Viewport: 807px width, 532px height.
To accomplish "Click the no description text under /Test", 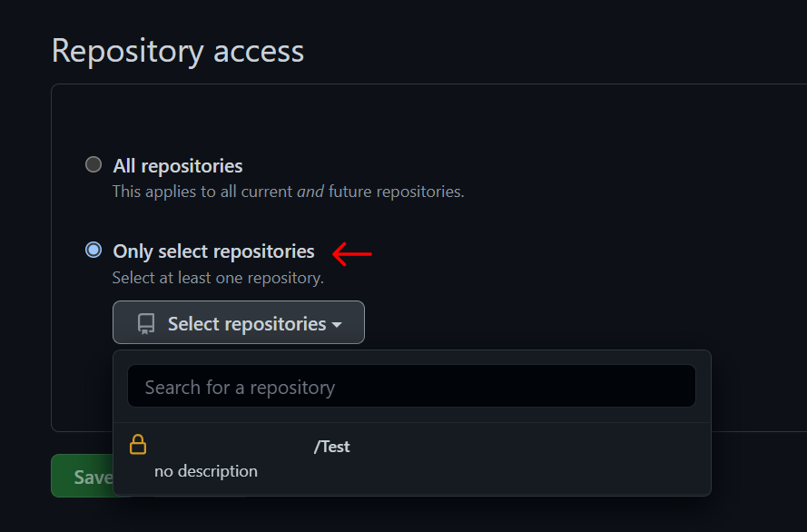I will pyautogui.click(x=206, y=471).
